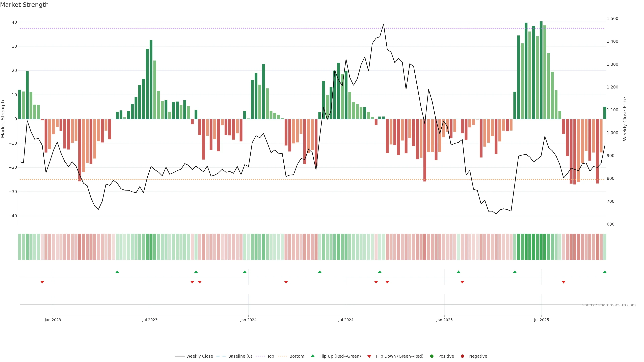Click the Market Strength chart title
This screenshot has width=644, height=362.
click(x=24, y=5)
